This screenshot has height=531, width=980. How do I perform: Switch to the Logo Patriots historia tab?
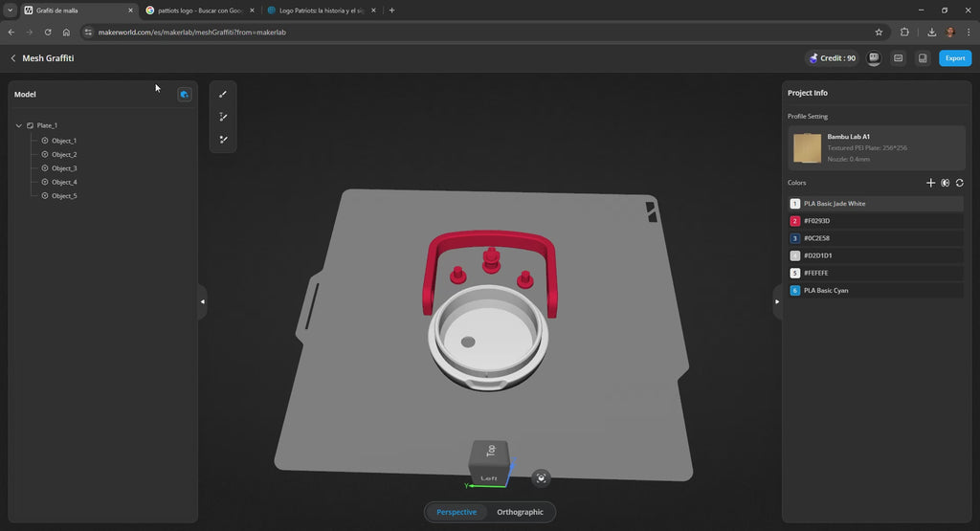tap(320, 10)
